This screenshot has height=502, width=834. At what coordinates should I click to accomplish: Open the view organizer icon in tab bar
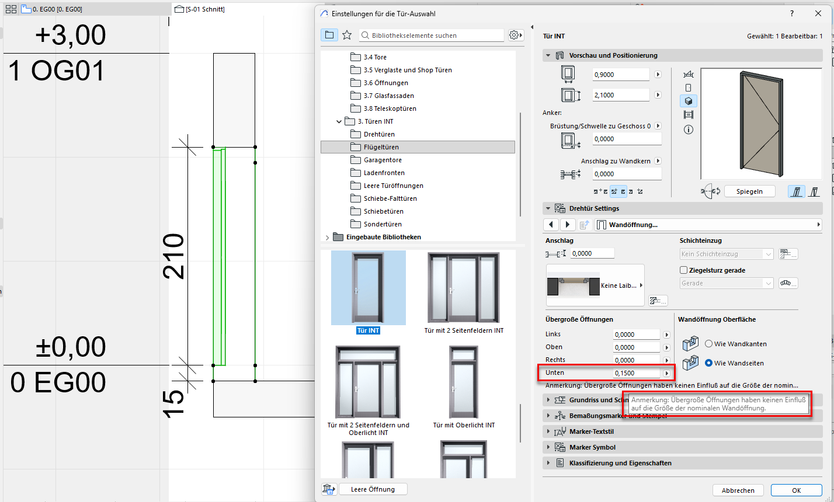[11, 9]
